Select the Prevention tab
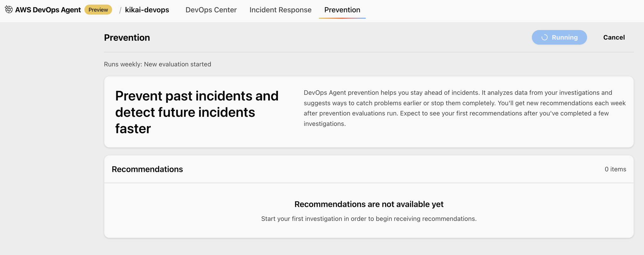This screenshot has height=255, width=644. [x=342, y=10]
